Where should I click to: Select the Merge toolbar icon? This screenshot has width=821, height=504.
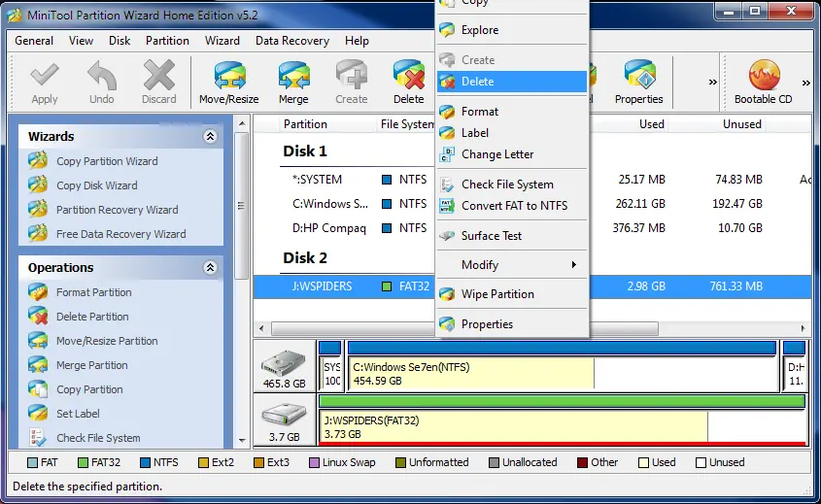(x=293, y=76)
